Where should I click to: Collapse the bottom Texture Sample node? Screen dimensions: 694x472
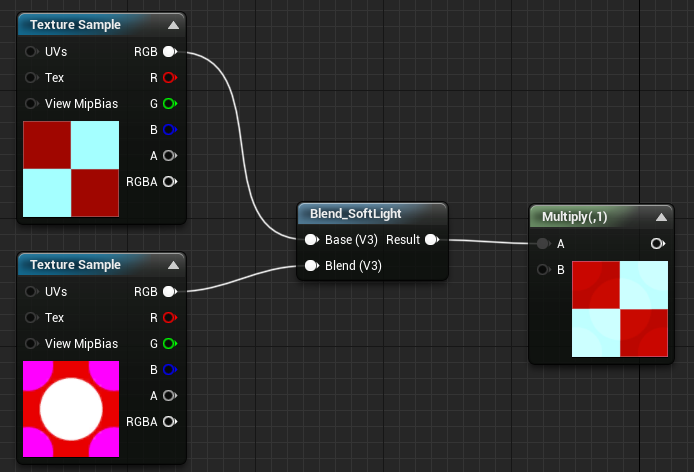coord(174,265)
